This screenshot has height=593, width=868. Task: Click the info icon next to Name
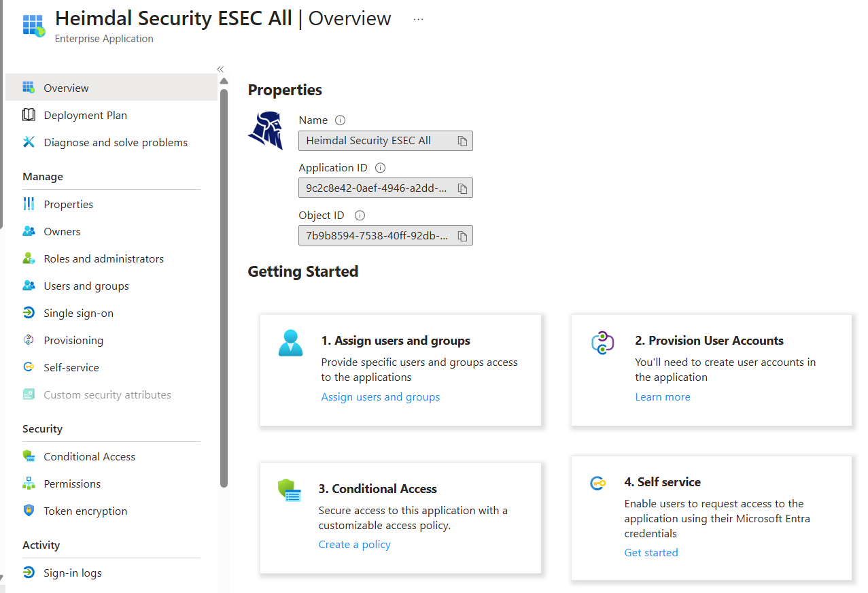tap(341, 120)
